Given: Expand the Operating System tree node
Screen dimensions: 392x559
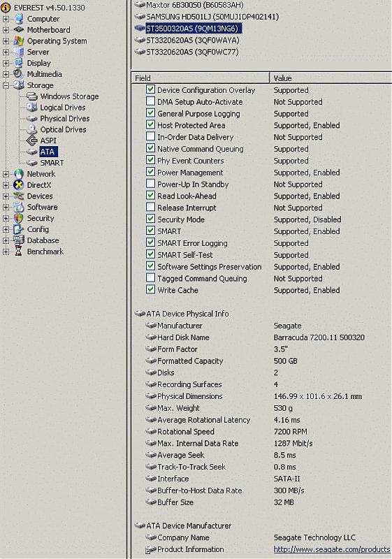Looking at the screenshot, I should click(x=6, y=41).
